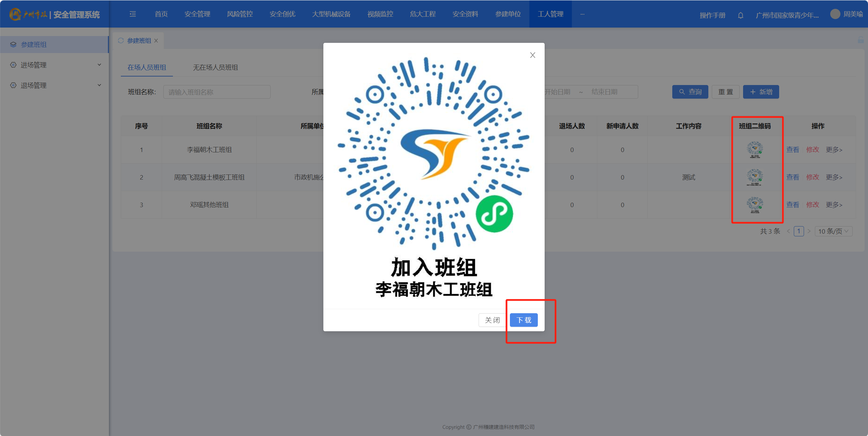Click the user avatar icon

pyautogui.click(x=835, y=14)
